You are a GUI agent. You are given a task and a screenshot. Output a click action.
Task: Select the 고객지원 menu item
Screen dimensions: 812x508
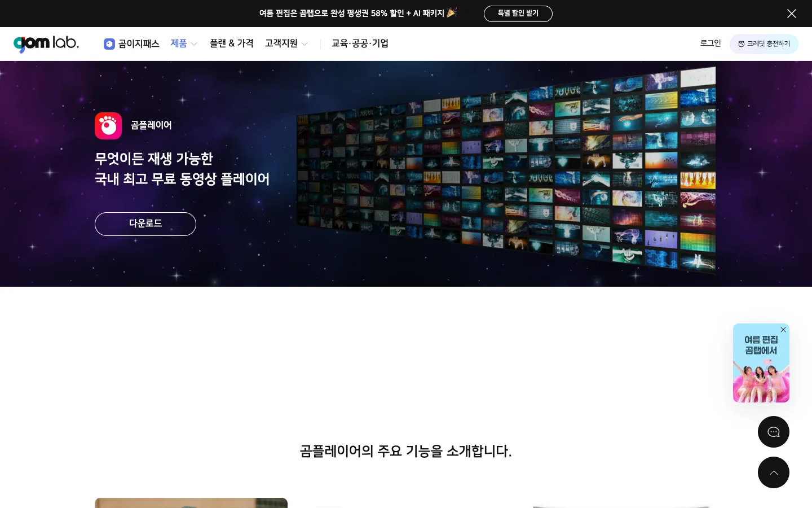click(281, 43)
